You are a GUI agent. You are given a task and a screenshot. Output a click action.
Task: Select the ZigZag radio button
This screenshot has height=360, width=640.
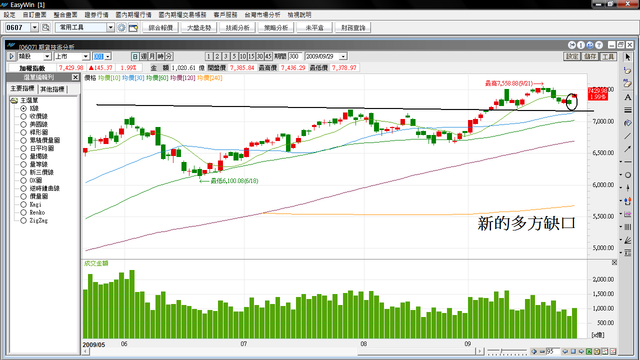pos(24,220)
